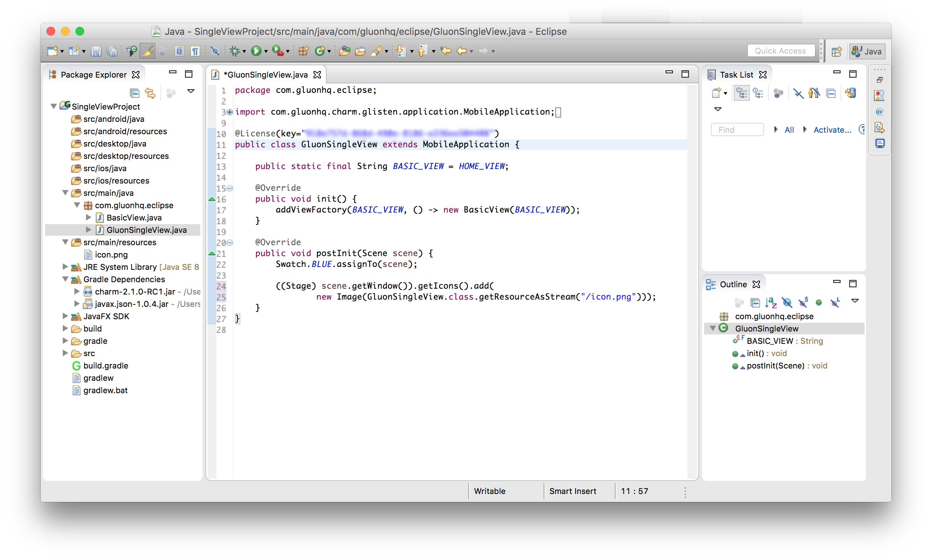Click the All link in Task List
Image resolution: width=932 pixels, height=560 pixels.
(x=789, y=130)
